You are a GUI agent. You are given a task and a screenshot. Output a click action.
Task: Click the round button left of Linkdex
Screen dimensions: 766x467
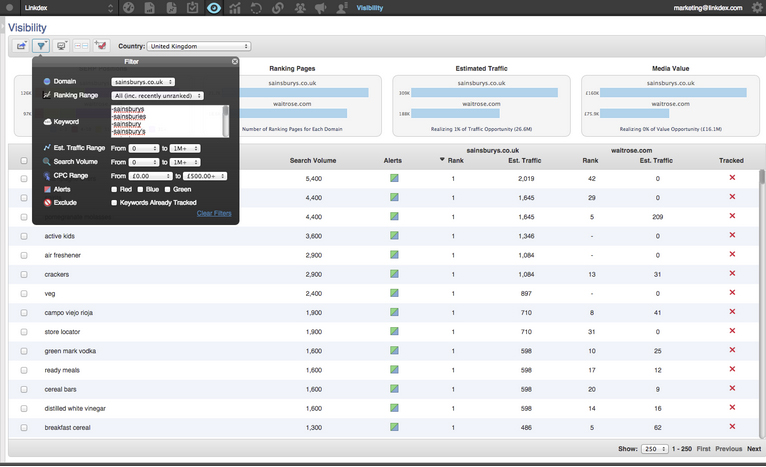pyautogui.click(x=9, y=8)
